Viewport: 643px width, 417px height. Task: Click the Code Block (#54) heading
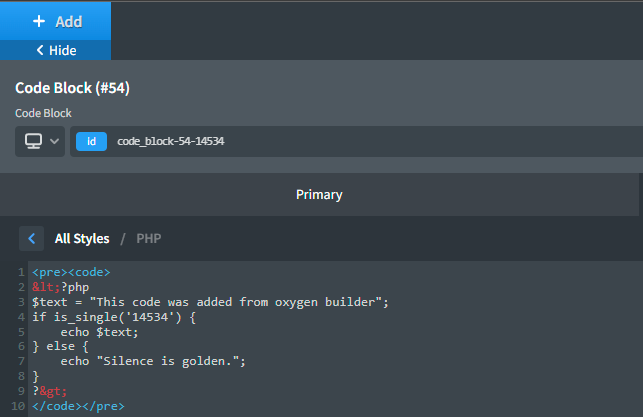tap(72, 88)
